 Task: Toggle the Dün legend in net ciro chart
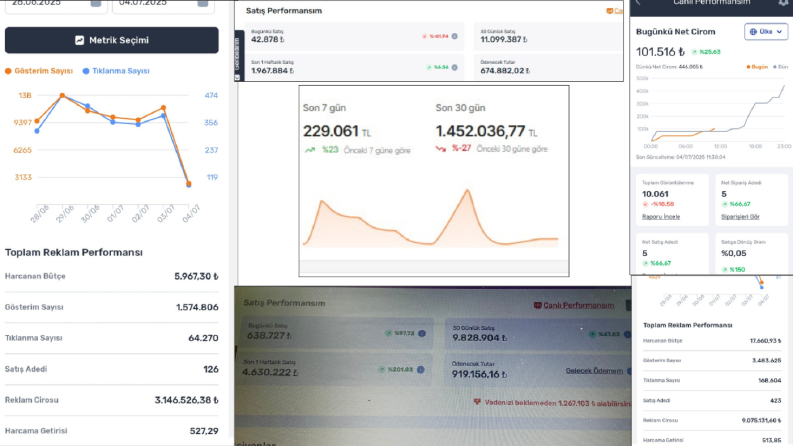pyautogui.click(x=781, y=67)
